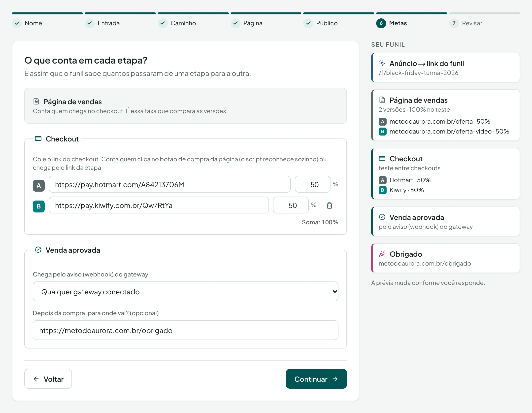Click the checkmark icon of the Nome step
The height and width of the screenshot is (413, 532).
coord(17,23)
